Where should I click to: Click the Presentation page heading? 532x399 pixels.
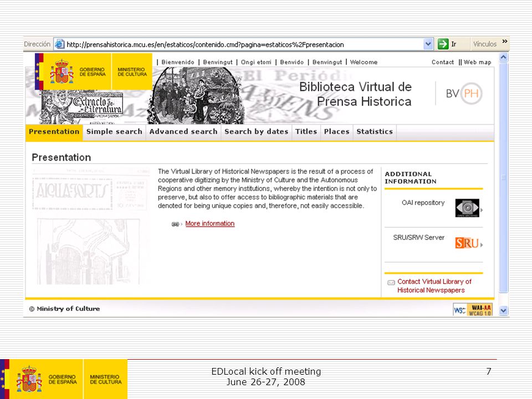click(62, 157)
